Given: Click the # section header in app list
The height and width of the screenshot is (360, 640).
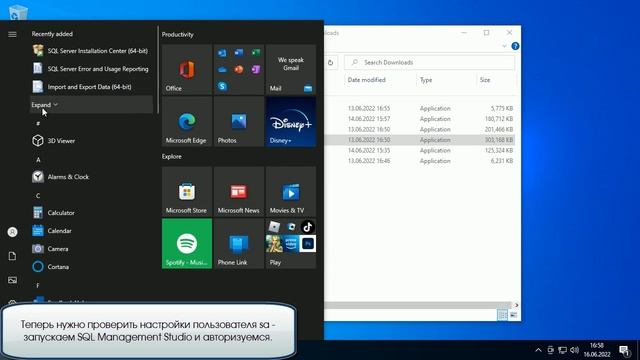Looking at the screenshot, I should tap(38, 124).
